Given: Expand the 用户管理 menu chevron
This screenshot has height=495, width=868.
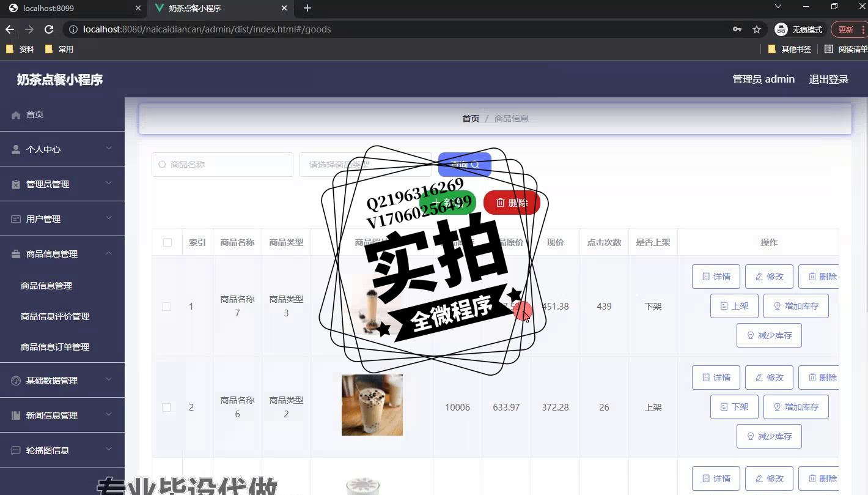Looking at the screenshot, I should [x=109, y=218].
